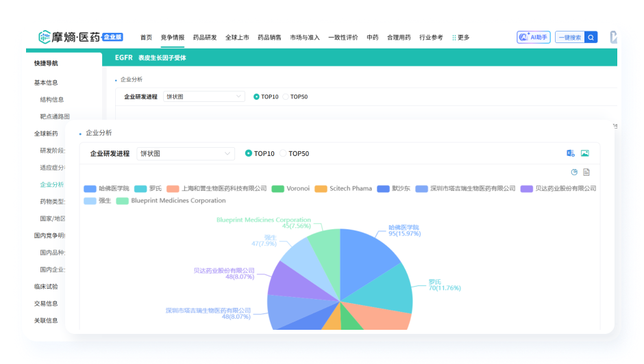Click the blue search magnifier button

591,38
